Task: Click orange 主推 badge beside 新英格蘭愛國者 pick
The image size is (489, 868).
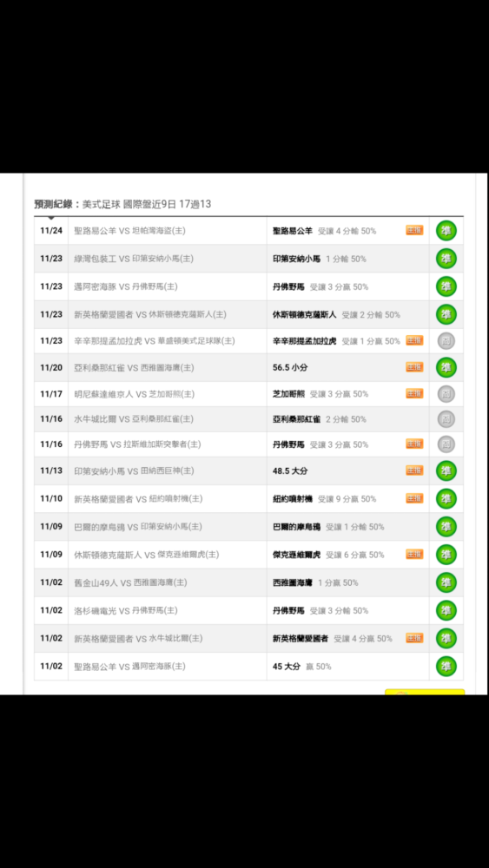Action: click(414, 638)
